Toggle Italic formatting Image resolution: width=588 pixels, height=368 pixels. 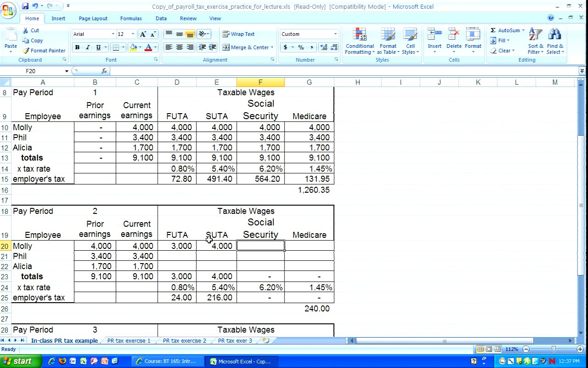(88, 47)
